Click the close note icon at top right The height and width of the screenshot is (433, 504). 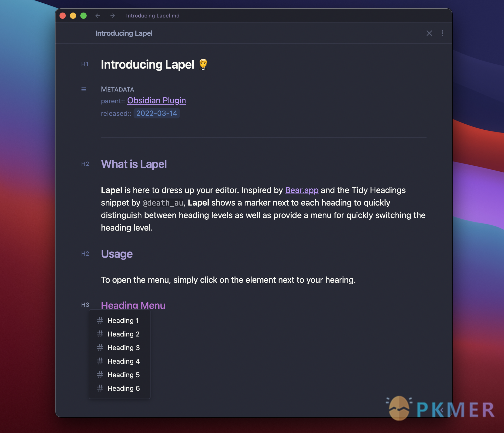pos(429,33)
